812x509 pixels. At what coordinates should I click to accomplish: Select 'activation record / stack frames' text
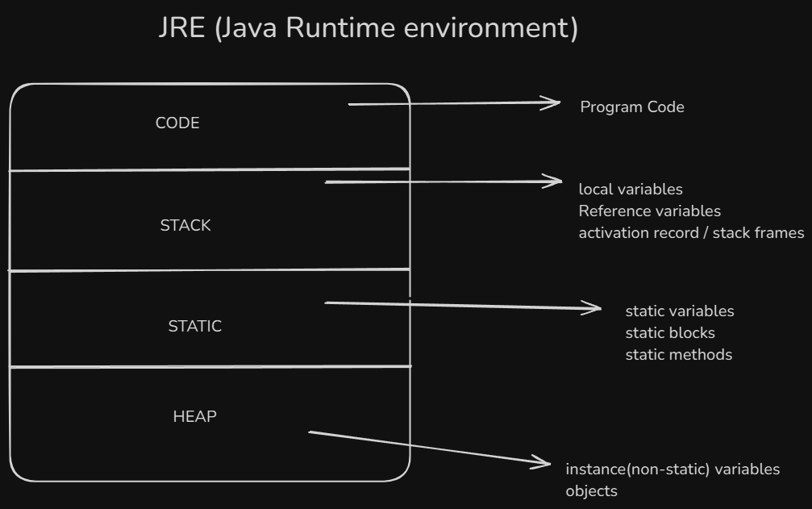point(691,232)
